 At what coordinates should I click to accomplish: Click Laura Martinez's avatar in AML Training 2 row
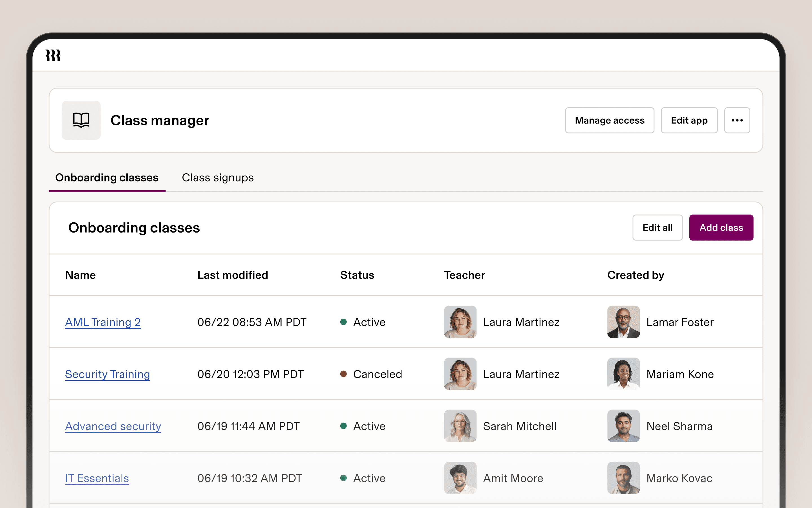click(460, 322)
